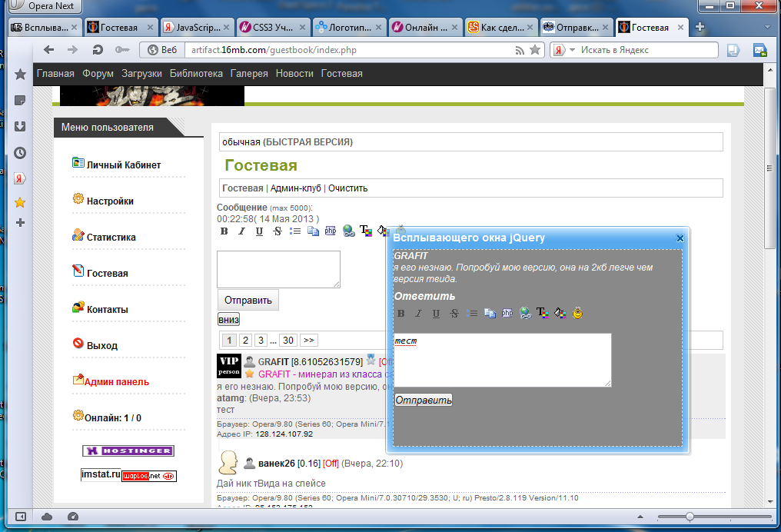Send popup reply with Отправить button

pos(424,400)
